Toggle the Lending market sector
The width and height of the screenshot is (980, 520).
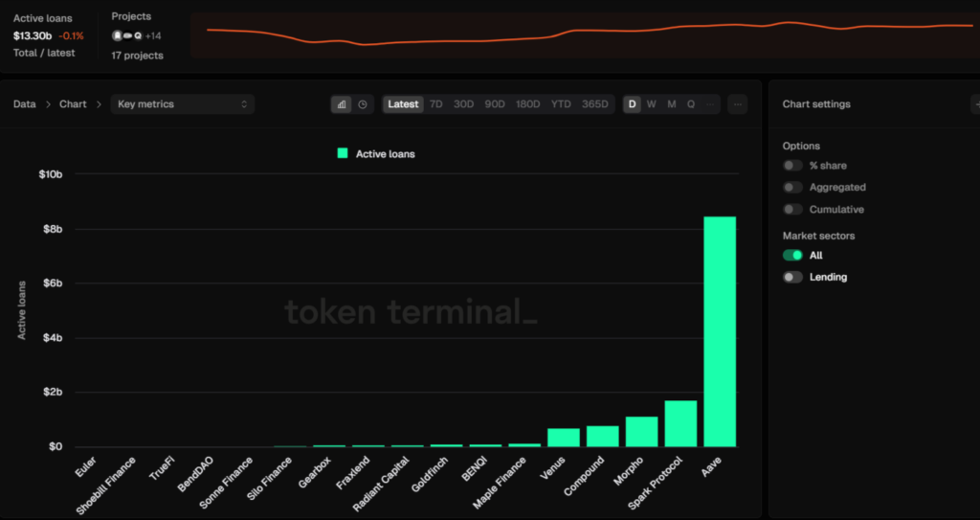click(x=792, y=278)
